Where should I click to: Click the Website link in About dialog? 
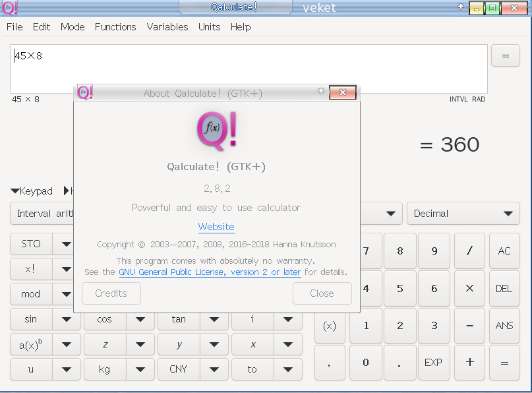point(216,227)
